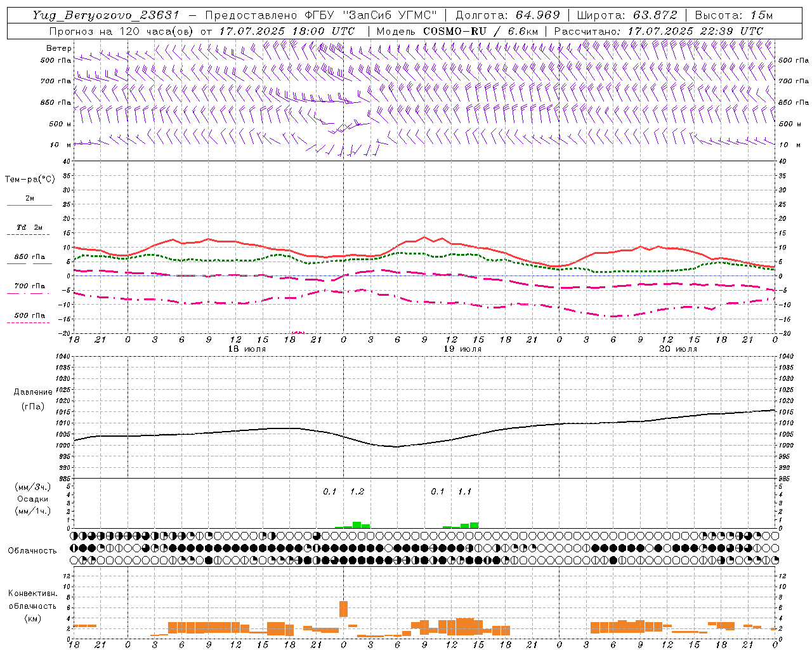Click the '18 июля' date label

click(x=247, y=349)
